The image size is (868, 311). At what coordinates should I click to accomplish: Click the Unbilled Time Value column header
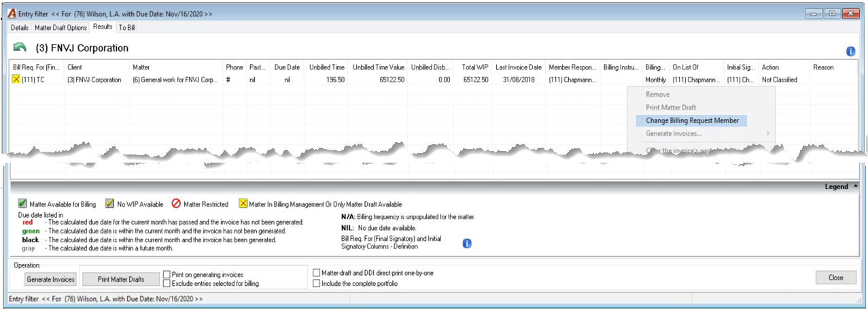379,67
